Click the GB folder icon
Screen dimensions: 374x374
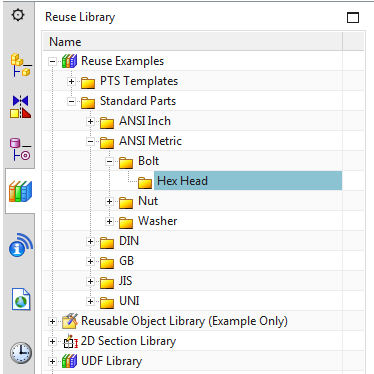click(x=107, y=262)
